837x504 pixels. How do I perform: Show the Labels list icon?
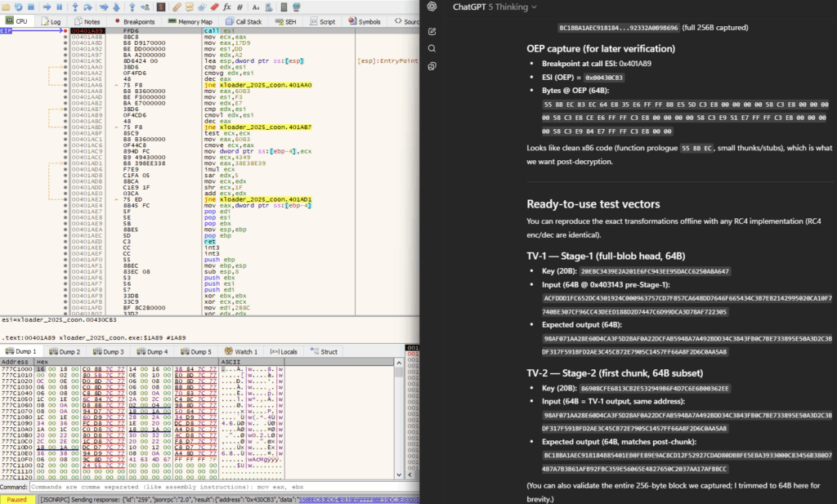203,7
